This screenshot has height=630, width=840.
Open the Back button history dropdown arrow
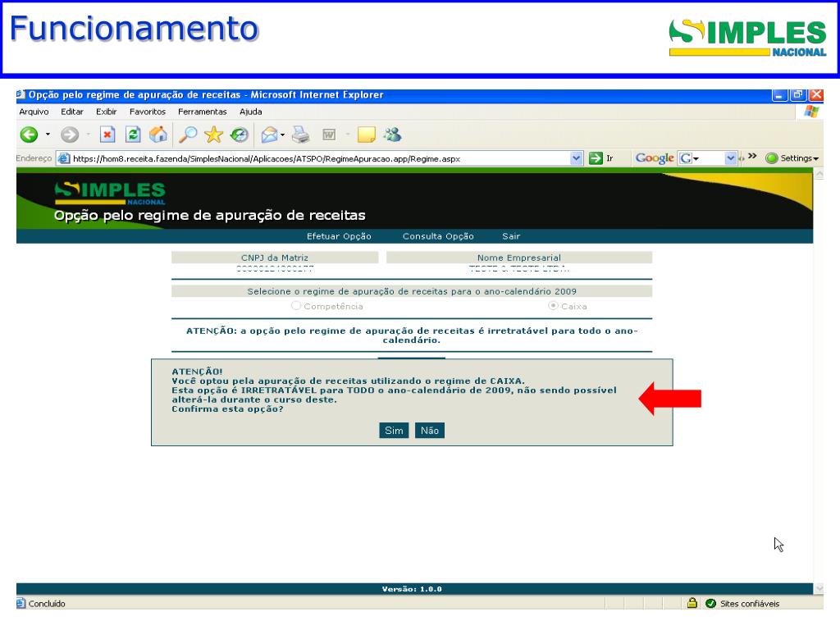[48, 134]
